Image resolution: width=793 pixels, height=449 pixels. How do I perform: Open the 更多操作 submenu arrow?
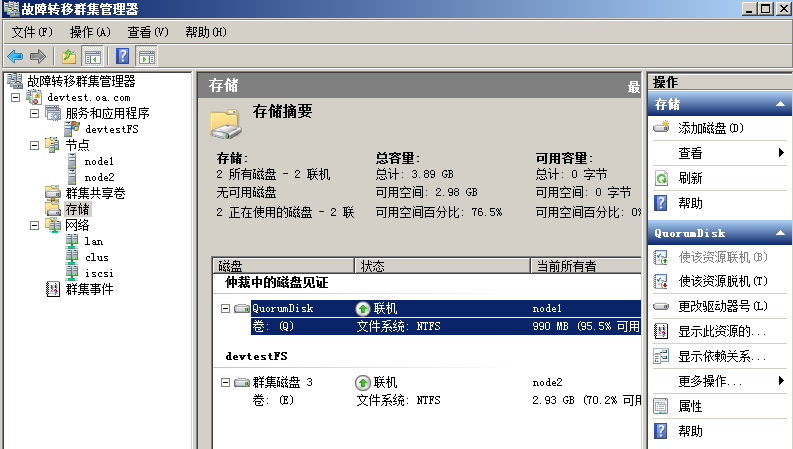click(x=782, y=380)
